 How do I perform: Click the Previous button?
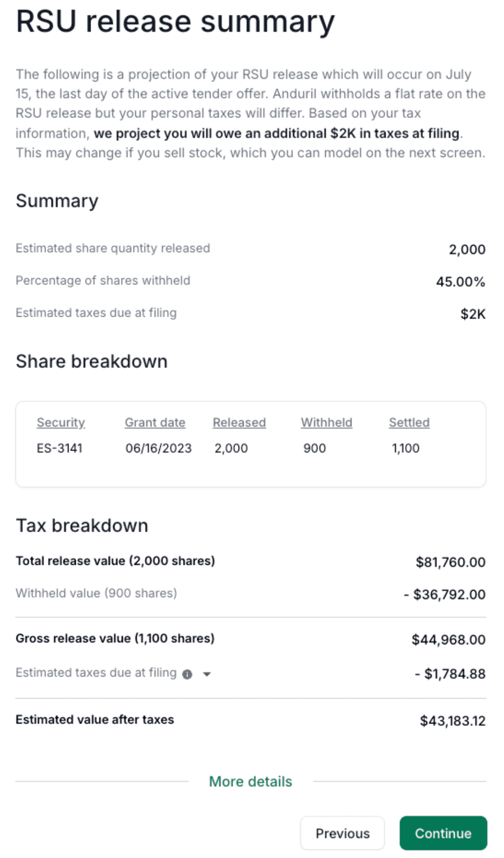pyautogui.click(x=342, y=833)
